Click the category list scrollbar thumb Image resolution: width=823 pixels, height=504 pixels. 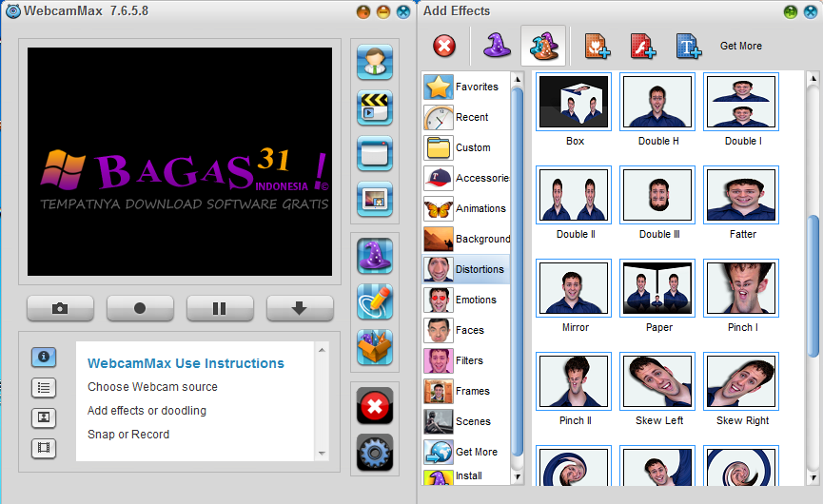pyautogui.click(x=517, y=272)
